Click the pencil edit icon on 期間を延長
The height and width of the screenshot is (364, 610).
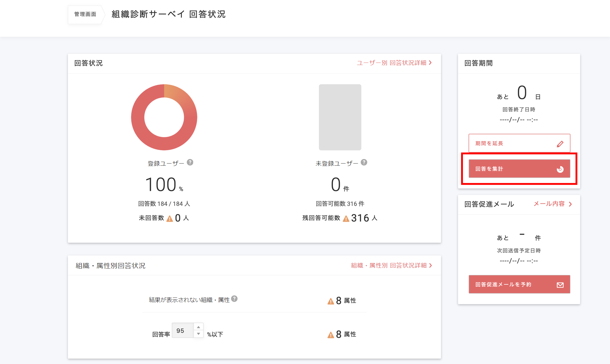pyautogui.click(x=561, y=143)
